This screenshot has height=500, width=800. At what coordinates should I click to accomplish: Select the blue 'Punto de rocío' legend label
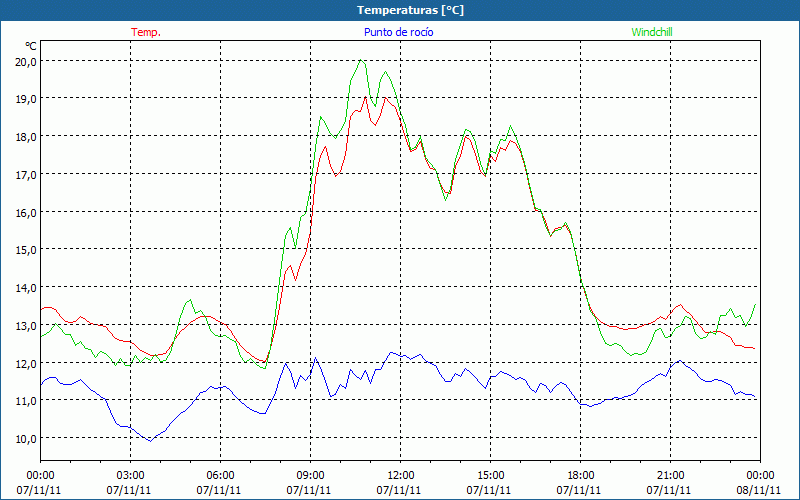coord(398,32)
